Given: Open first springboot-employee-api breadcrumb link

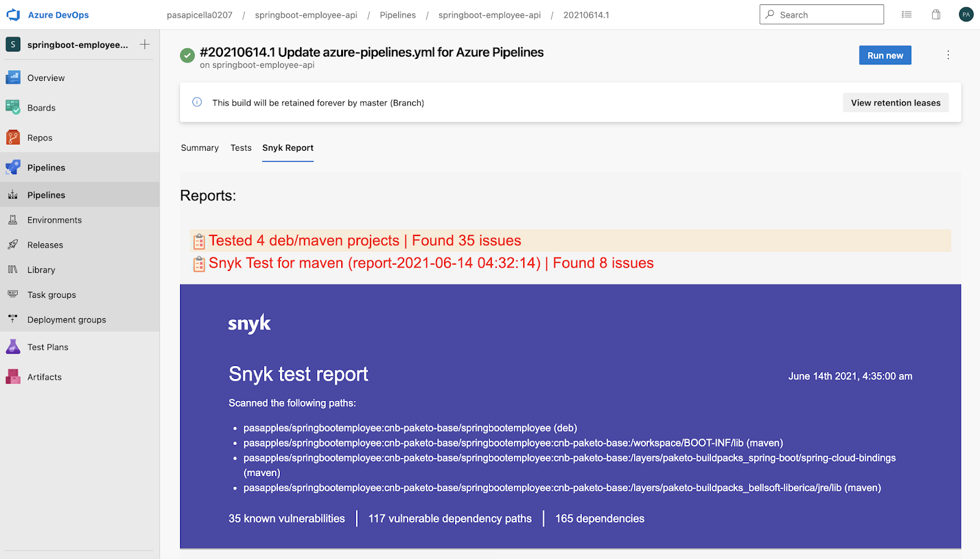Looking at the screenshot, I should pos(306,15).
